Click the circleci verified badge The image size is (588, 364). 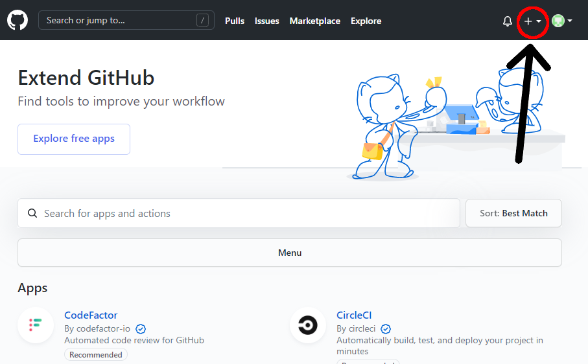click(386, 329)
